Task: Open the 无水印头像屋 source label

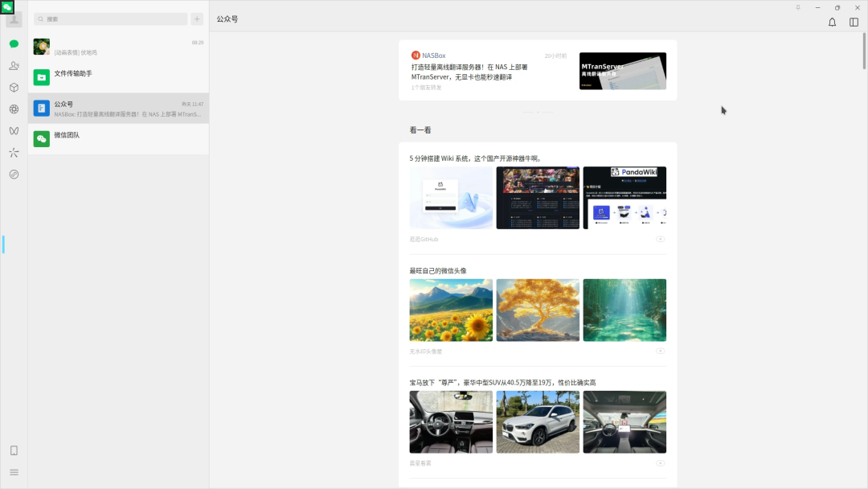Action: (426, 351)
